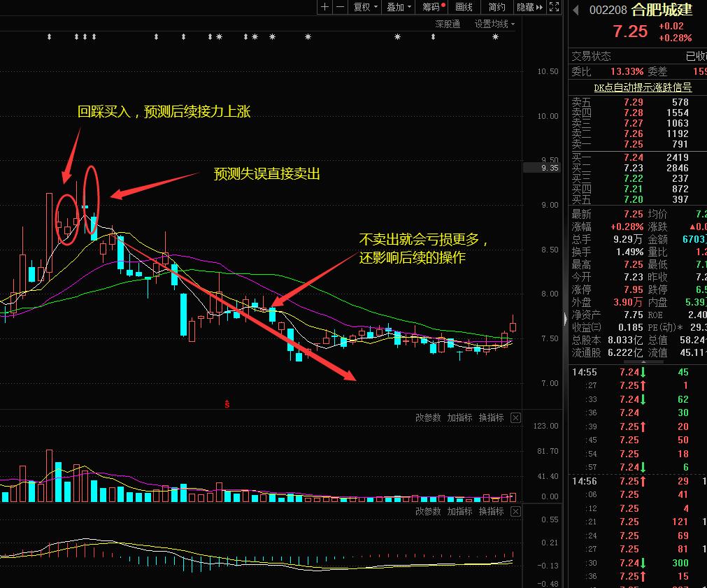Select 换指标 to switch the indicator
Image resolution: width=707 pixels, height=588 pixels.
[492, 417]
